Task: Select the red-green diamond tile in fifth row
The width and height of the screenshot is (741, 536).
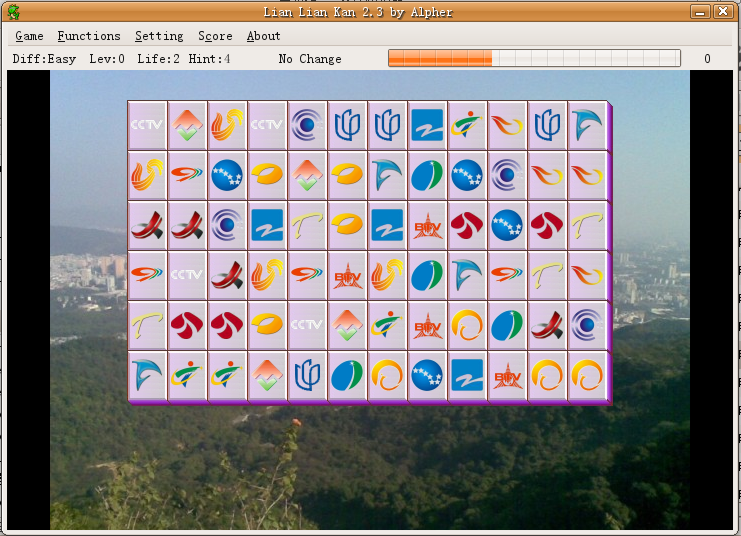Action: click(347, 326)
